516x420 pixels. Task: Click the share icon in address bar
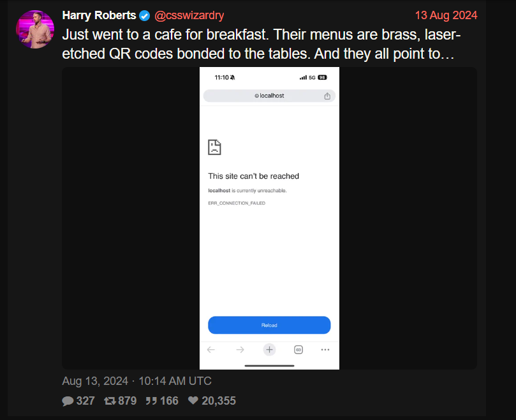(x=327, y=96)
